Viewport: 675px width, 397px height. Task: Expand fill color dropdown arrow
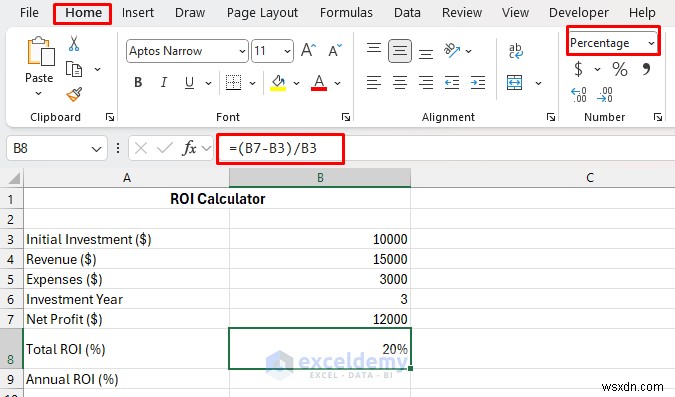pyautogui.click(x=297, y=83)
